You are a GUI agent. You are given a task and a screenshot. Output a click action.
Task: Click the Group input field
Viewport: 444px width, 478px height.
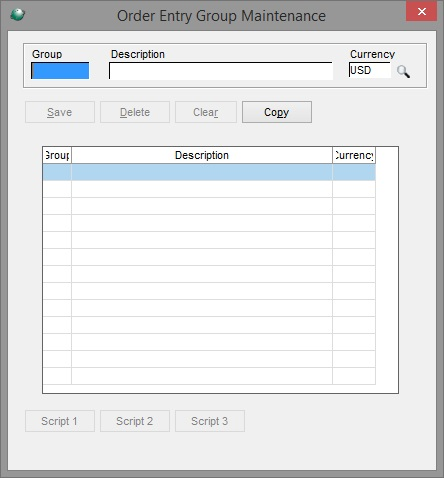pyautogui.click(x=60, y=71)
